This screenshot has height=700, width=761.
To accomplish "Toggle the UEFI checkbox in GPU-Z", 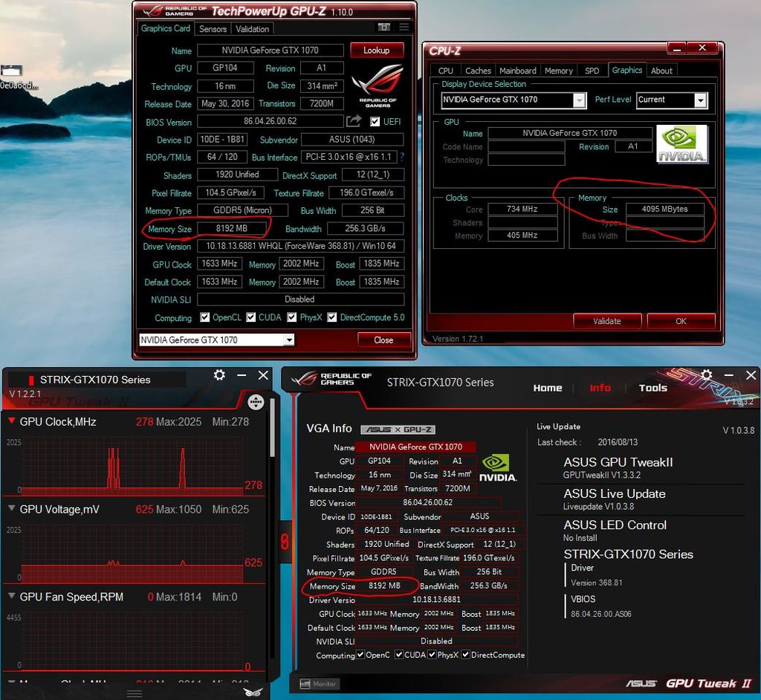I will click(375, 121).
